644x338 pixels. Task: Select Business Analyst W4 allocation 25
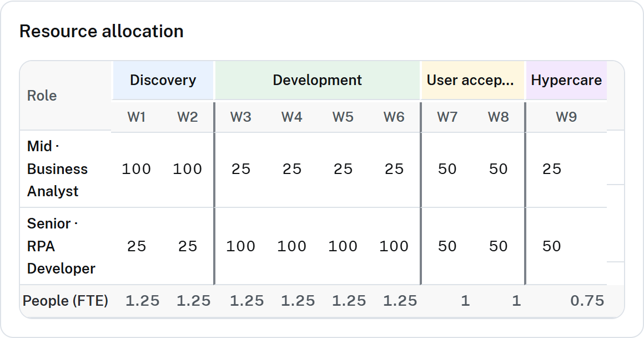[292, 169]
